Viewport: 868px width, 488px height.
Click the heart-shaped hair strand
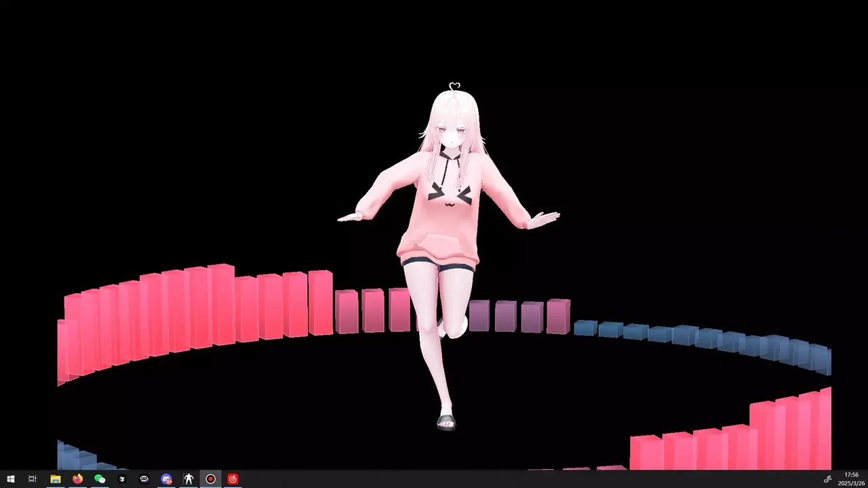click(x=454, y=86)
